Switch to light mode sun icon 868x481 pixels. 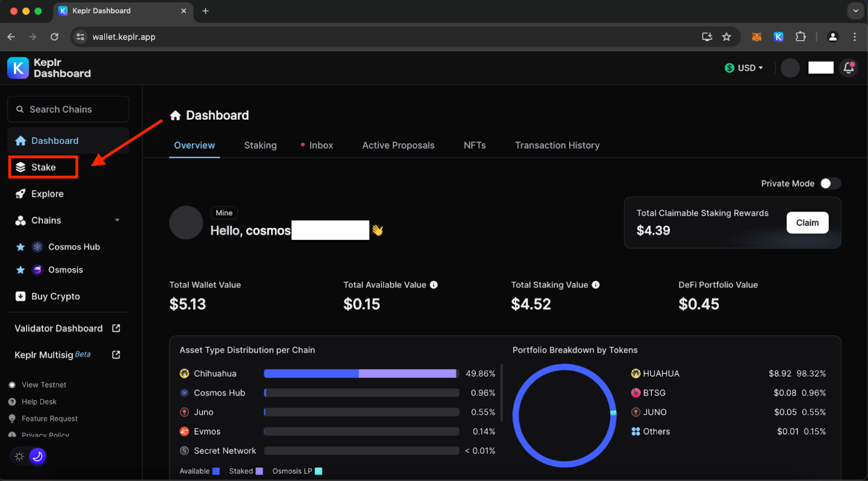click(x=19, y=456)
